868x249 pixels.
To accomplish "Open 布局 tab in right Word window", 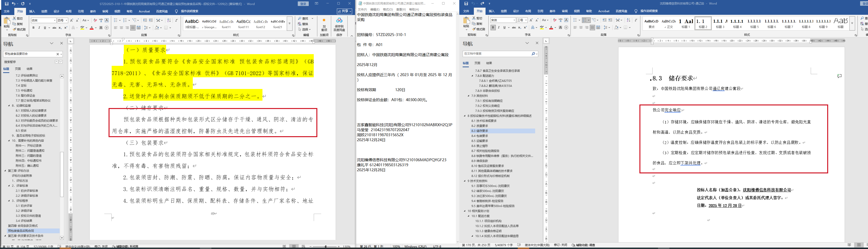I will tap(528, 11).
